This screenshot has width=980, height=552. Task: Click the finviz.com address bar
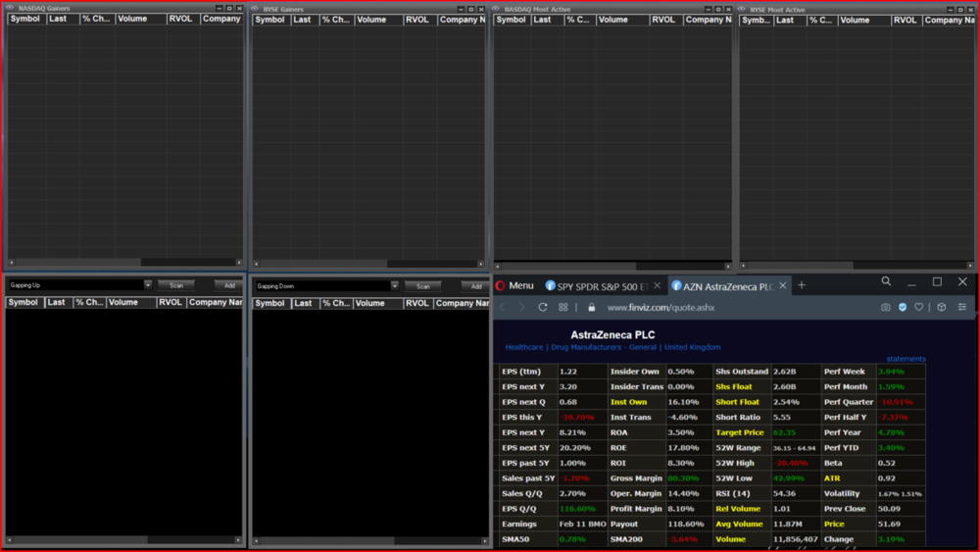[661, 308]
